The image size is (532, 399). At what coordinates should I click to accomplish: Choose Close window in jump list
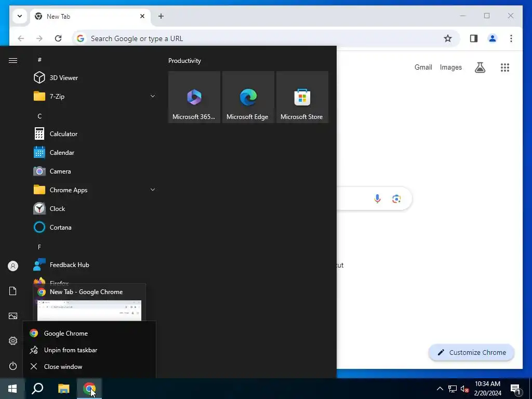coord(89,366)
